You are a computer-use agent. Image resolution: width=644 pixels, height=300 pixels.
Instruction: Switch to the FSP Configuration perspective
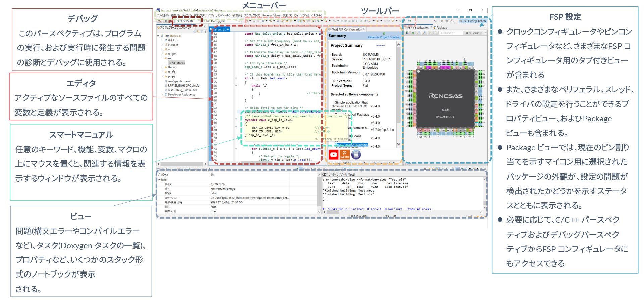coord(472,21)
